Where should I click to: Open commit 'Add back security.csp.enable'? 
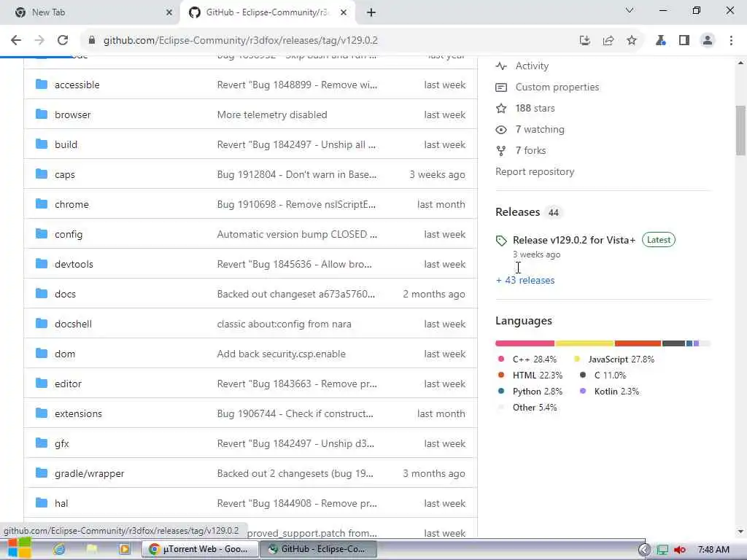pos(281,354)
